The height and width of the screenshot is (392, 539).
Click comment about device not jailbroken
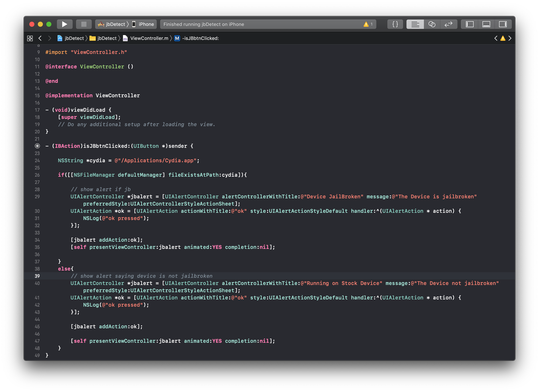(x=141, y=276)
